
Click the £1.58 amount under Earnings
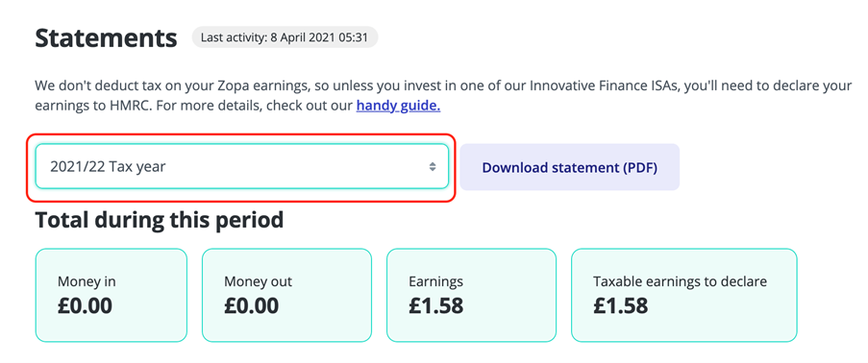click(435, 305)
